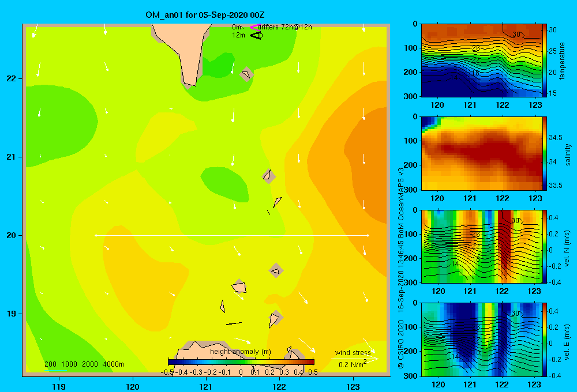Screen dimensions: 577x392
Task: Click latitude label '22' on main map
Action: (x=12, y=79)
